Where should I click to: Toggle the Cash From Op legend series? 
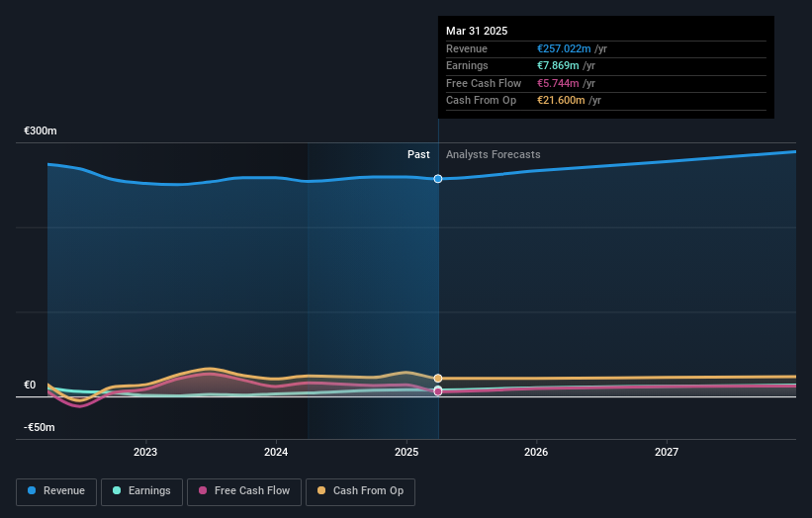click(360, 491)
